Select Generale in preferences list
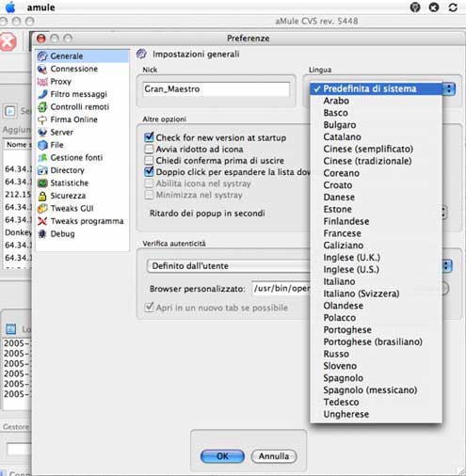The image size is (466, 476). click(82, 56)
